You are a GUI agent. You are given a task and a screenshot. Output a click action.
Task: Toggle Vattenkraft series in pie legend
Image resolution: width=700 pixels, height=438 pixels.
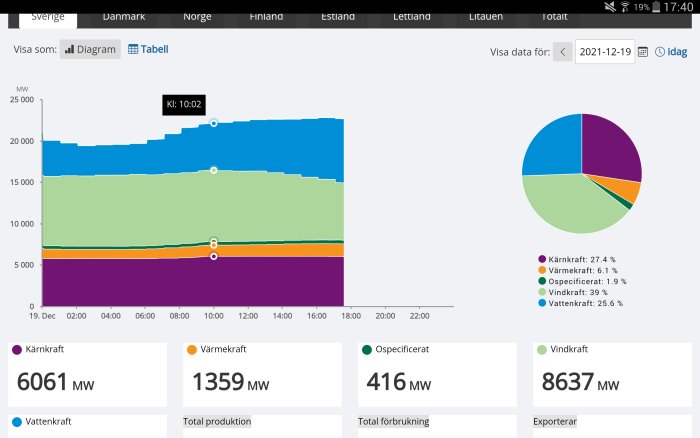tap(581, 303)
